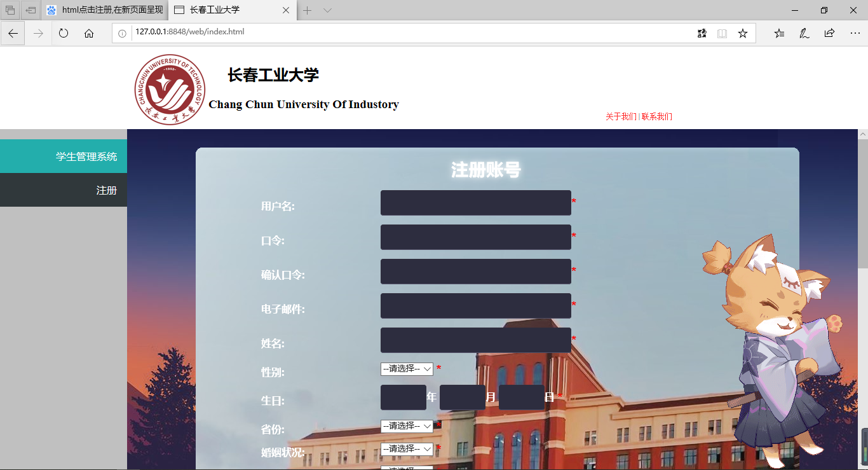Screen dimensions: 868x470
Task: Click the 电子邮件: label
Action: tap(283, 309)
